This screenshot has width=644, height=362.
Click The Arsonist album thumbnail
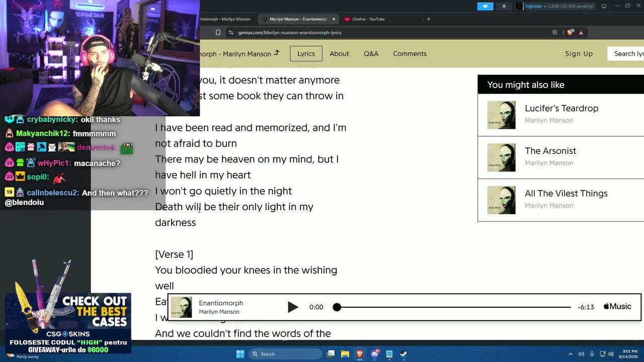click(x=501, y=157)
